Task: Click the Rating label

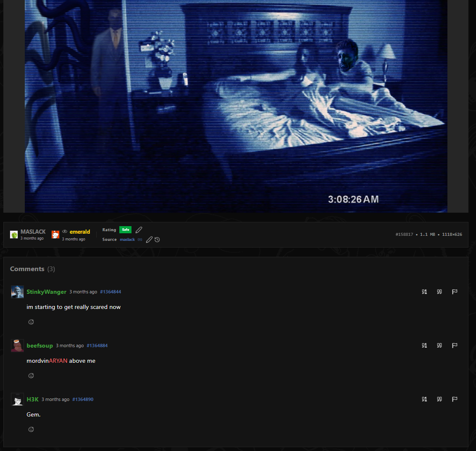Action: click(109, 230)
